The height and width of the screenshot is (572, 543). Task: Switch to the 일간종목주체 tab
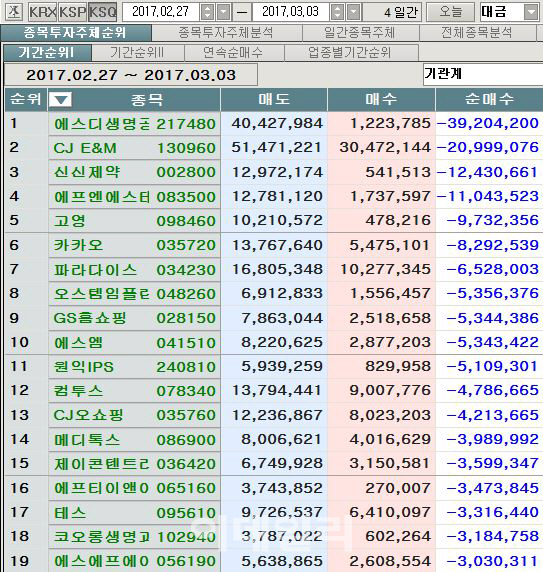click(360, 33)
